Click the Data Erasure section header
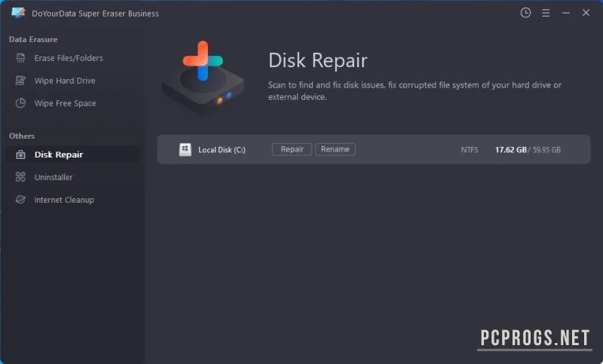This screenshot has height=364, width=603. click(x=33, y=39)
